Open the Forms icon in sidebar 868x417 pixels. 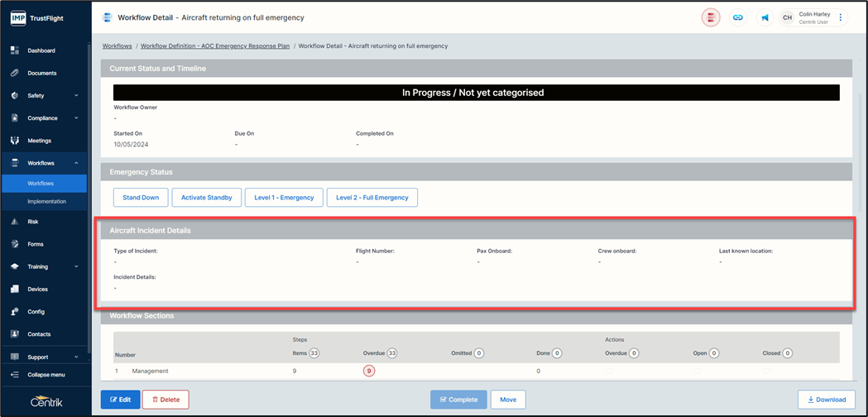[16, 244]
